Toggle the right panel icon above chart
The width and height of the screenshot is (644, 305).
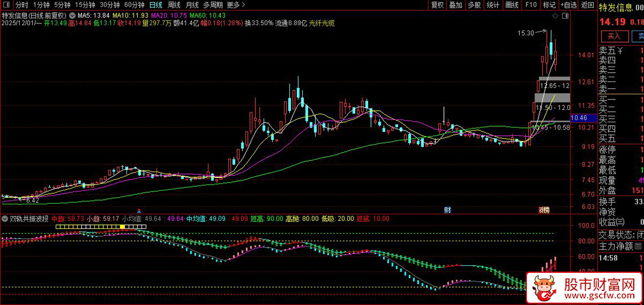[566, 16]
